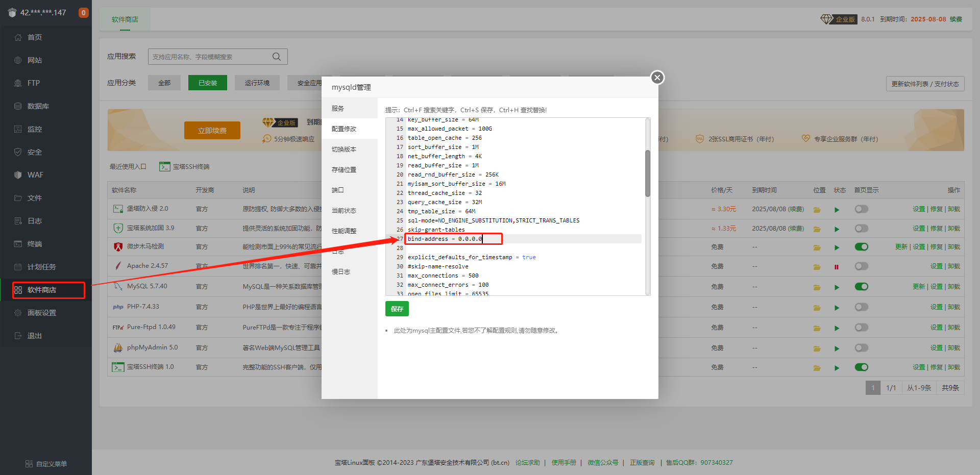Filter by 已安装 category
980x475 pixels.
[x=208, y=83]
